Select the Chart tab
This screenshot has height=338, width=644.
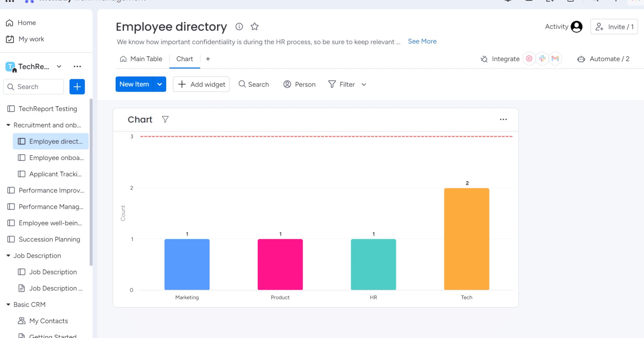pyautogui.click(x=185, y=59)
